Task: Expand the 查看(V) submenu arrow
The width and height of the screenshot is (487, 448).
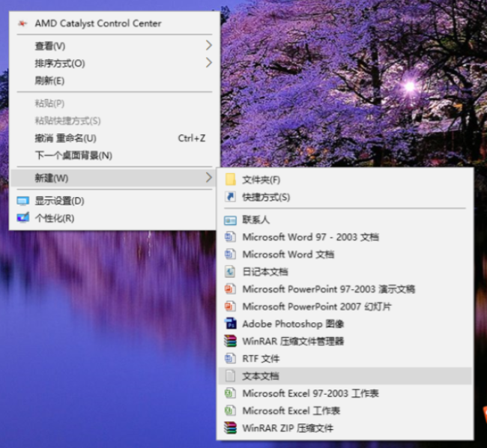Action: [x=208, y=46]
